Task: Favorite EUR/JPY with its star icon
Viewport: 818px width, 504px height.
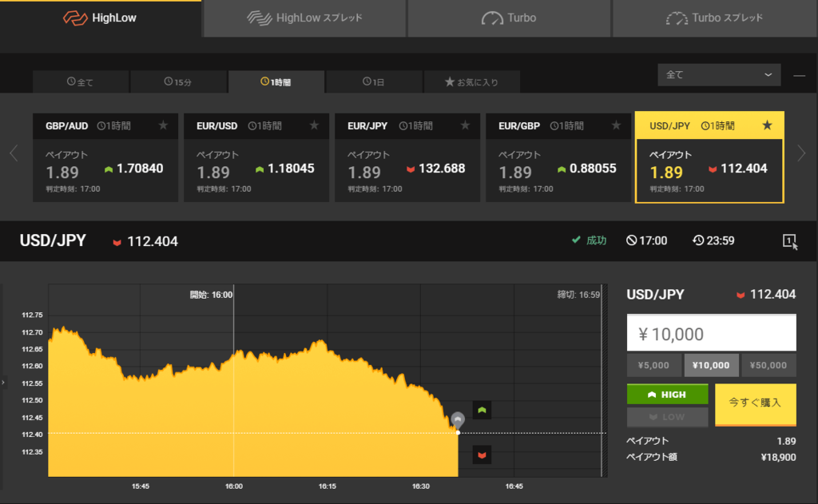Action: (x=466, y=125)
